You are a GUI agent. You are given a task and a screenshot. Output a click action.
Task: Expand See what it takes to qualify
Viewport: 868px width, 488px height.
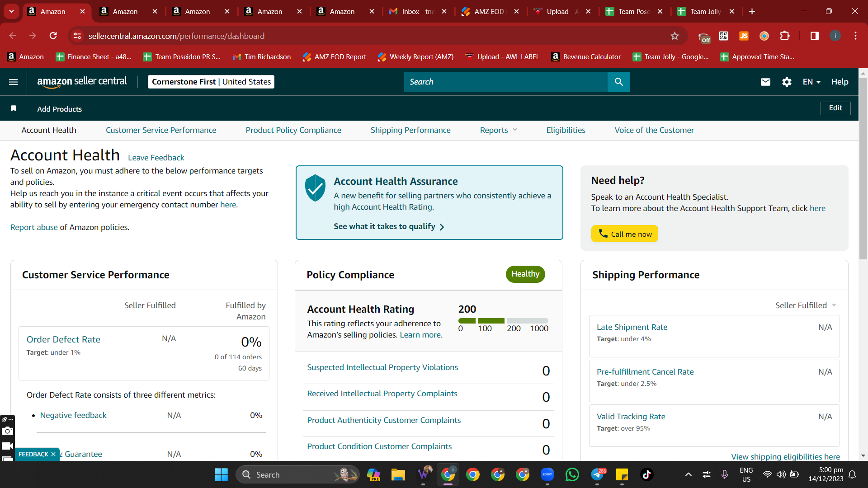[389, 226]
